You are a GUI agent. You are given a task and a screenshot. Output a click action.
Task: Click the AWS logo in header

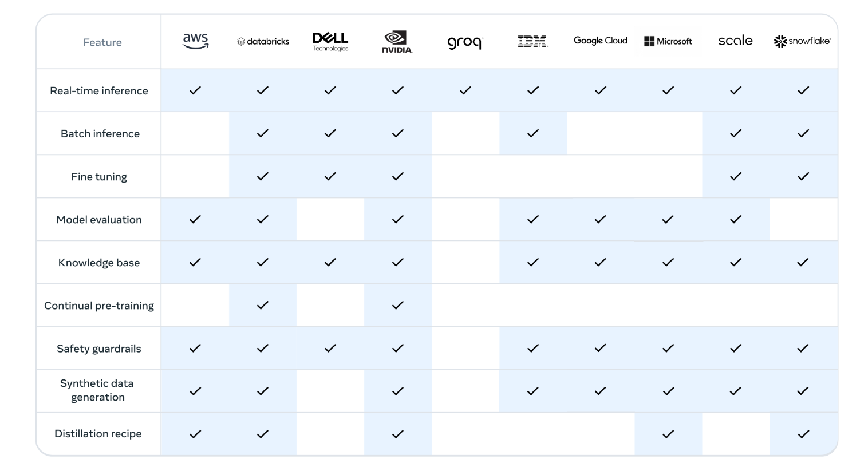(x=195, y=41)
